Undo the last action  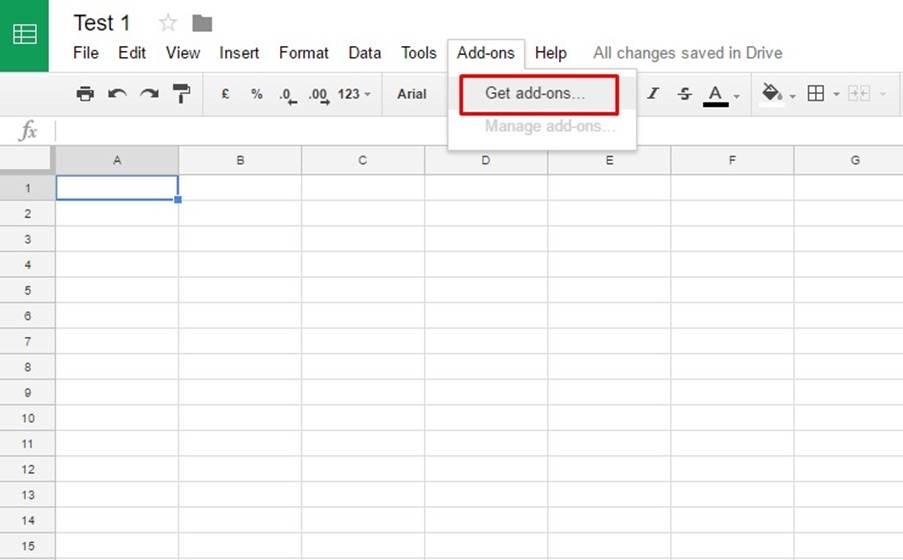point(117,94)
